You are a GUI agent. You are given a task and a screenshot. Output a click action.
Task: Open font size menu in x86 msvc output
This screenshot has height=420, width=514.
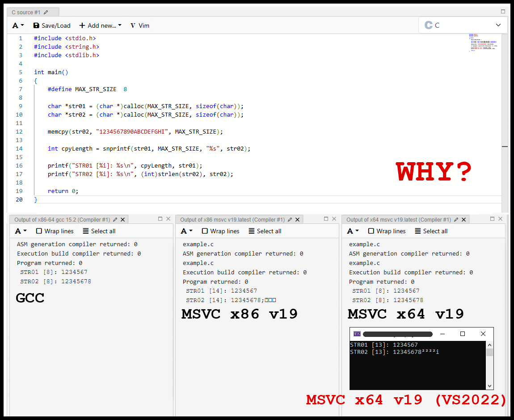pyautogui.click(x=186, y=231)
